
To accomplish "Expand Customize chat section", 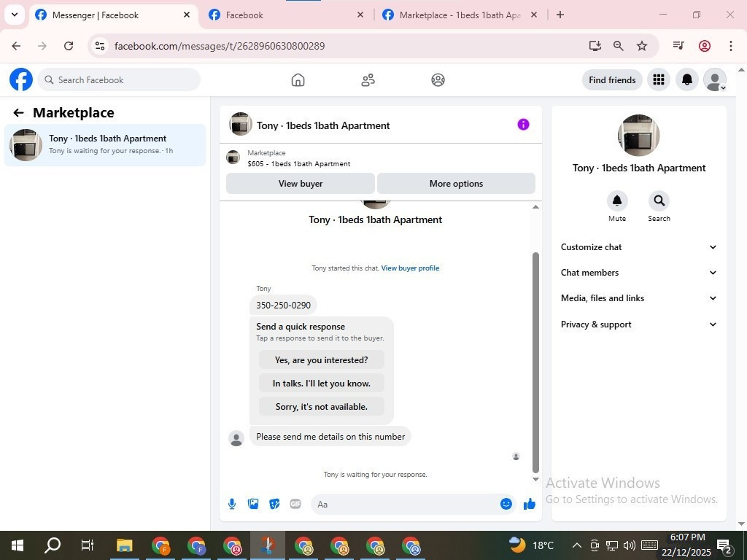I will pos(638,247).
